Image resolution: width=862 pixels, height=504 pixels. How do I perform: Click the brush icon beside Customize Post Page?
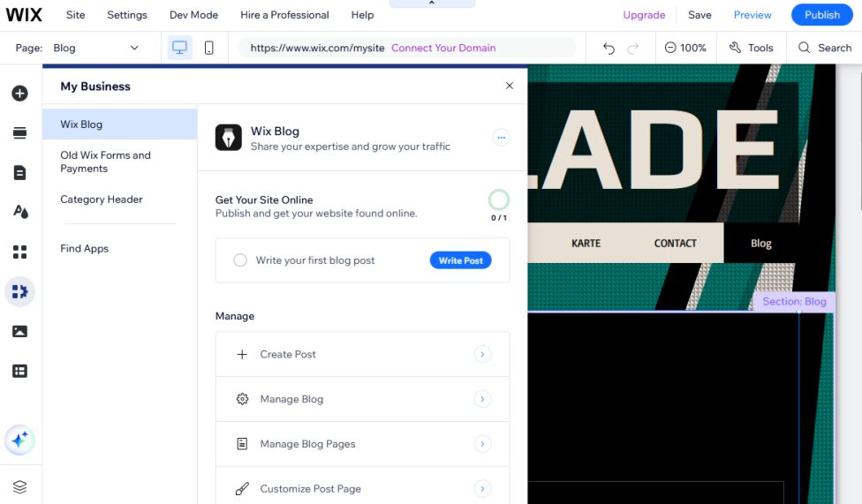(242, 489)
